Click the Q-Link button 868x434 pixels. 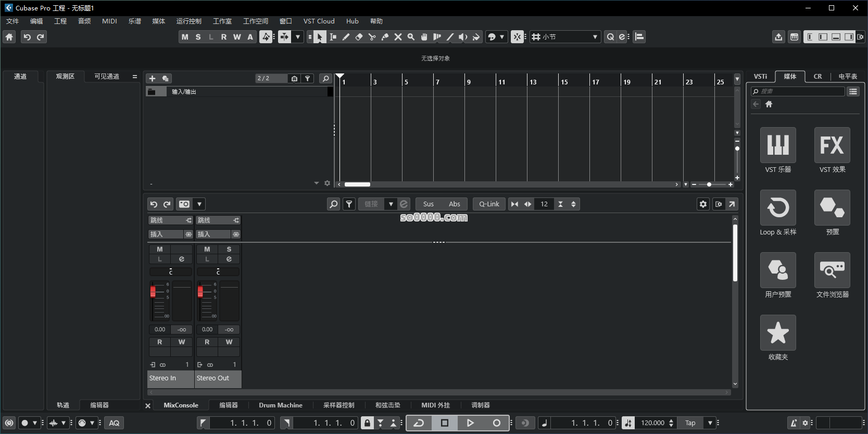(489, 204)
